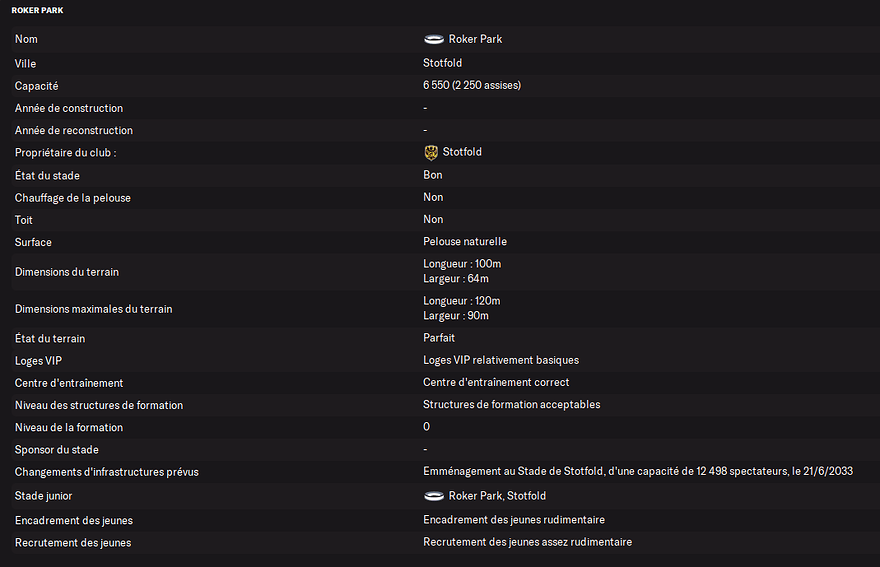
Task: Select the Structures de formation acceptables text
Action: [x=511, y=404]
